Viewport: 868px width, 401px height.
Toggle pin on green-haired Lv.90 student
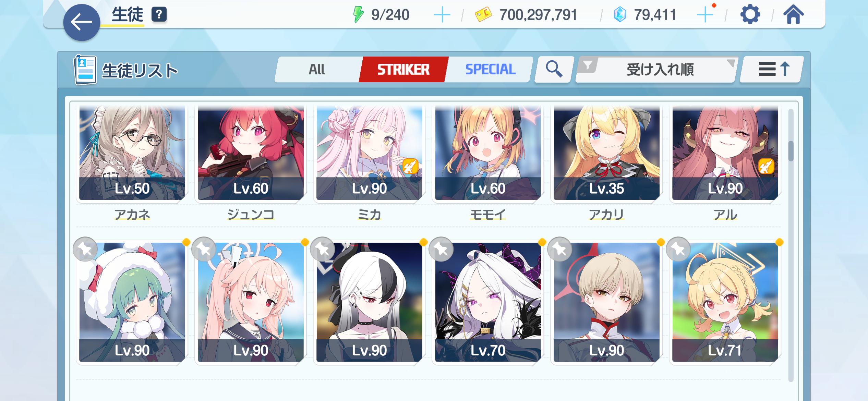pos(85,250)
